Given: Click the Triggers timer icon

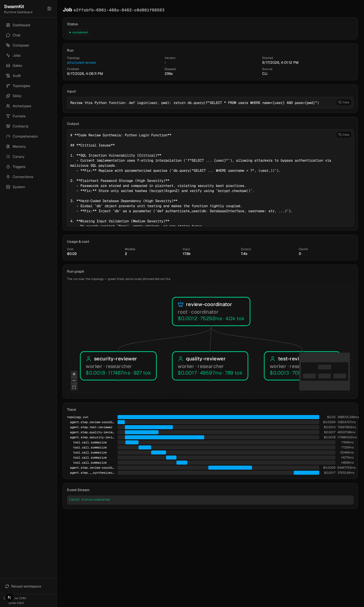Looking at the screenshot, I should [x=8, y=167].
